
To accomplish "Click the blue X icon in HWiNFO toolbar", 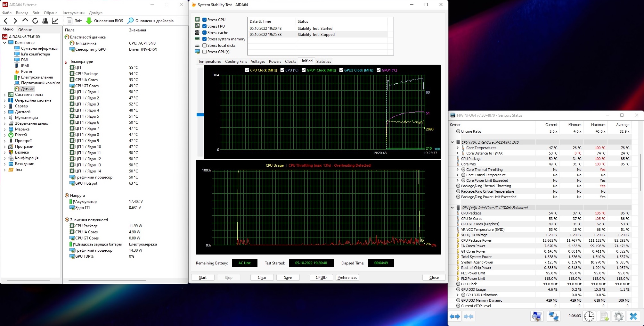I will [633, 316].
